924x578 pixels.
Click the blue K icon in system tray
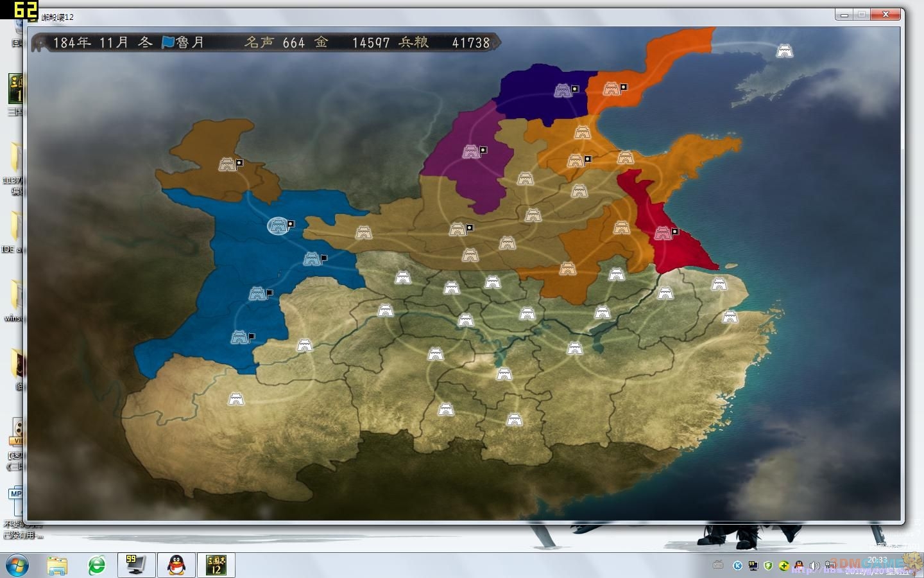[x=738, y=566]
